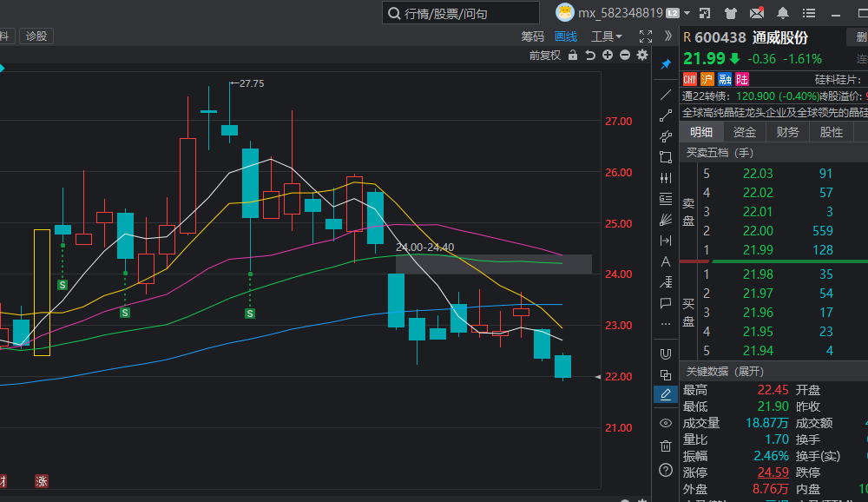Select the text annotation A tool
Viewport: 868px width, 502px height.
(666, 261)
